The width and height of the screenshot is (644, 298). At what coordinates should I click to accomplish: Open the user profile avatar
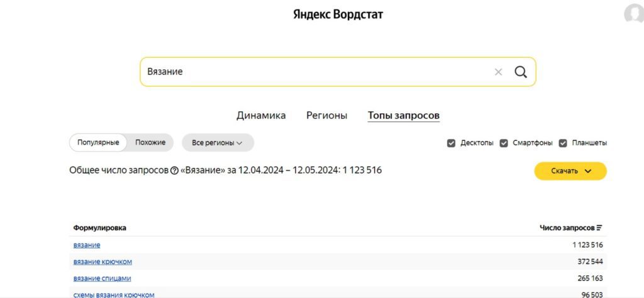634,15
